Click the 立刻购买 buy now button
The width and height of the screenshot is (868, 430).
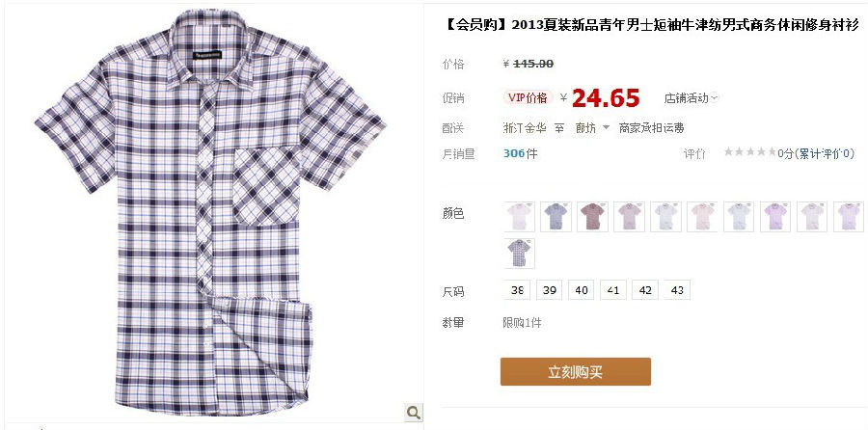(576, 372)
